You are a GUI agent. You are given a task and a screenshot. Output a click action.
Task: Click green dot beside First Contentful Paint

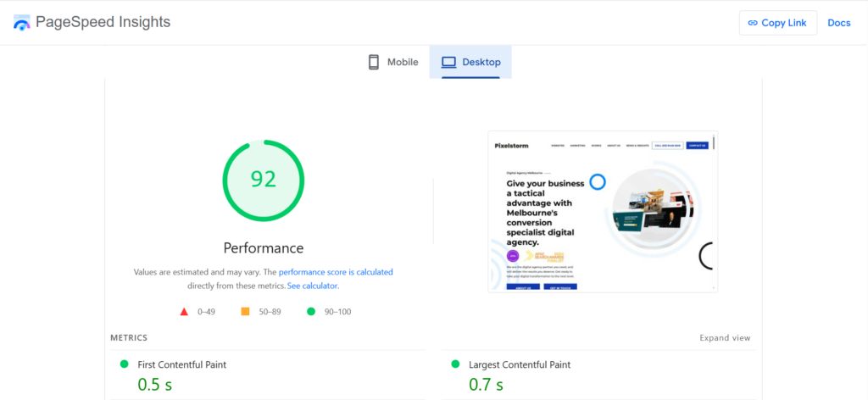point(124,364)
